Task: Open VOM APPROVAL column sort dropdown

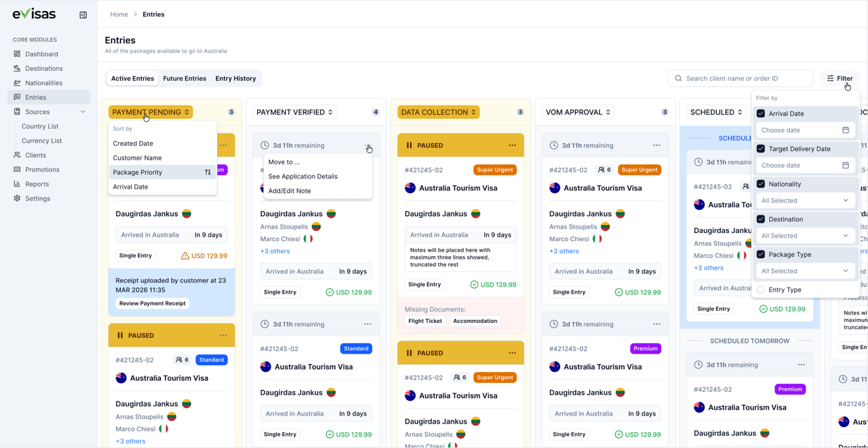Action: [578, 112]
